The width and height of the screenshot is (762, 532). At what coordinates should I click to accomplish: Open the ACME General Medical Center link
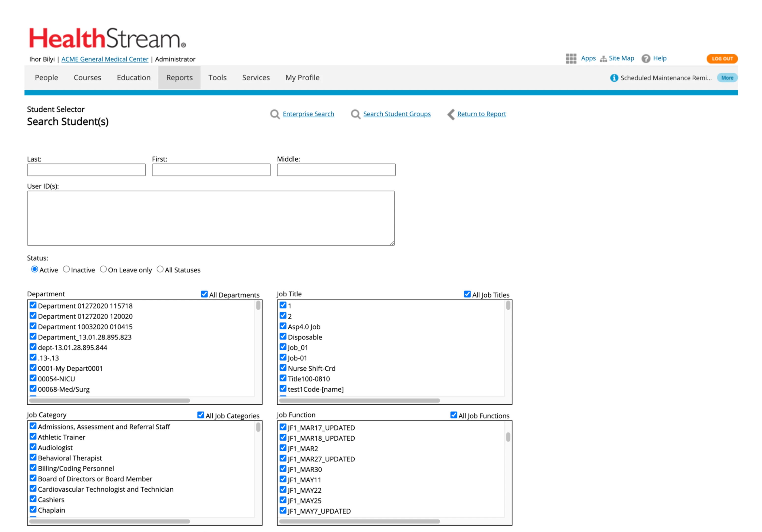coord(105,59)
